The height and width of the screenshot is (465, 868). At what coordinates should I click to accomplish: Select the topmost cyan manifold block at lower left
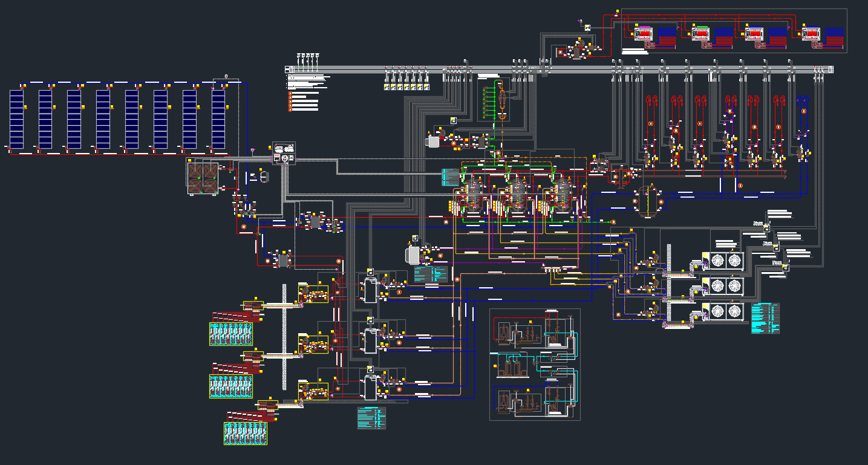(x=230, y=334)
